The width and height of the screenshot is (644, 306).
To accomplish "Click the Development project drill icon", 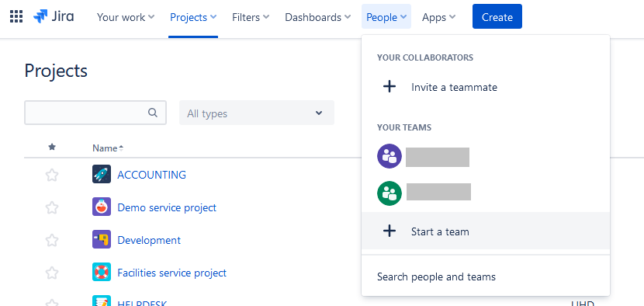I will (x=102, y=239).
